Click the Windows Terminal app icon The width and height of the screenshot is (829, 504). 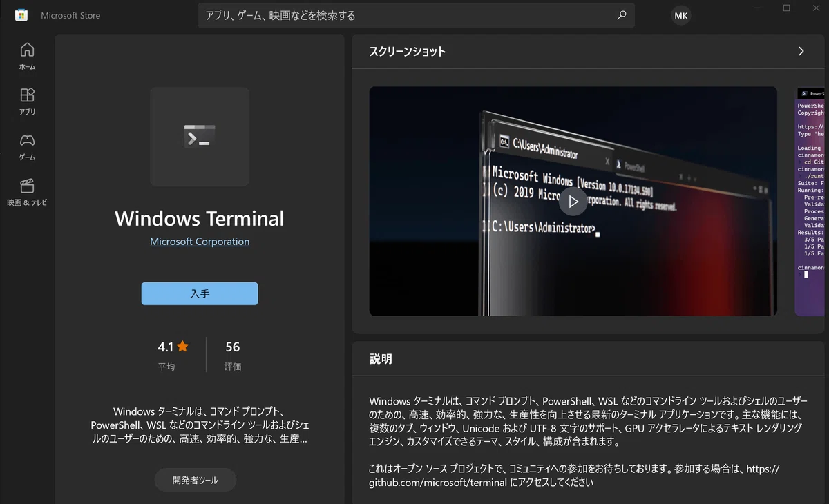point(200,136)
